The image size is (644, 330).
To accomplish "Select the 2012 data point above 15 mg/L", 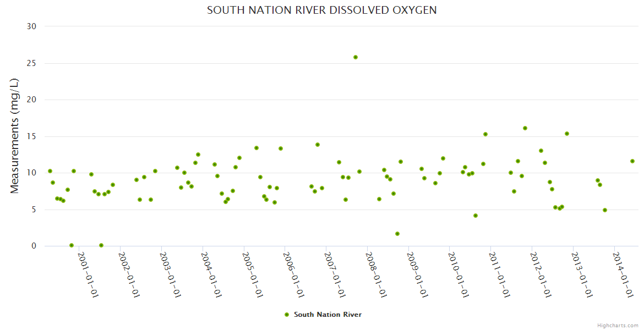I will (x=567, y=134).
